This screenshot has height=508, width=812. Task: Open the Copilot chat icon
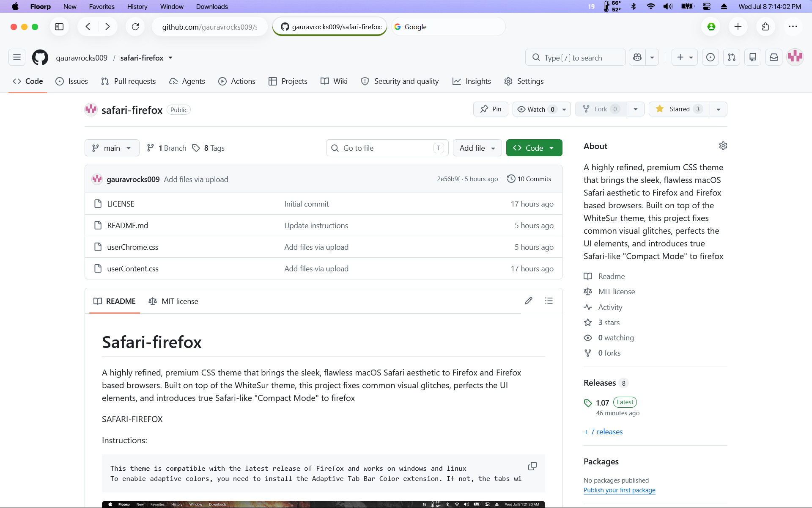[x=637, y=57]
